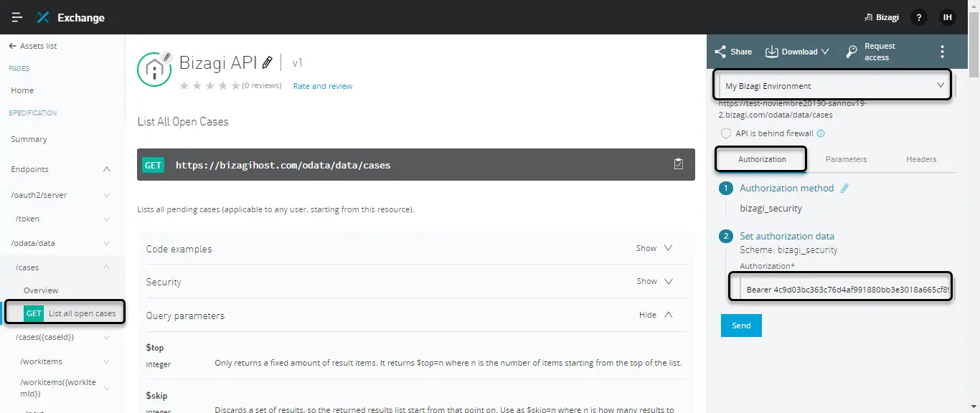Image resolution: width=980 pixels, height=413 pixels.
Task: Copy the endpoint URL with clipboard icon
Action: coord(679,164)
